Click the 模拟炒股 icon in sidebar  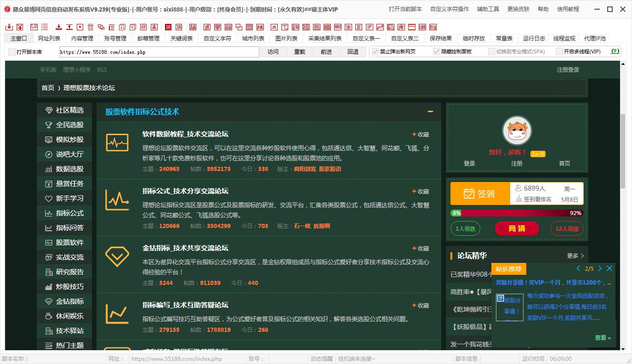(49, 140)
